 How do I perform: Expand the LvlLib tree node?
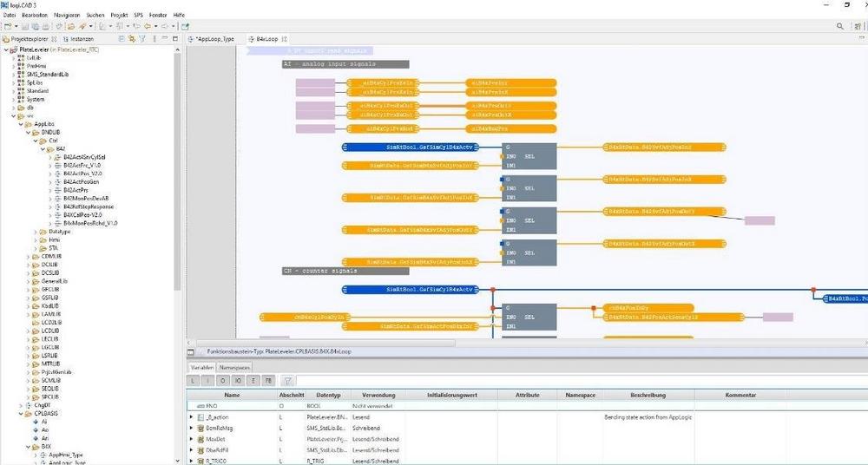14,57
